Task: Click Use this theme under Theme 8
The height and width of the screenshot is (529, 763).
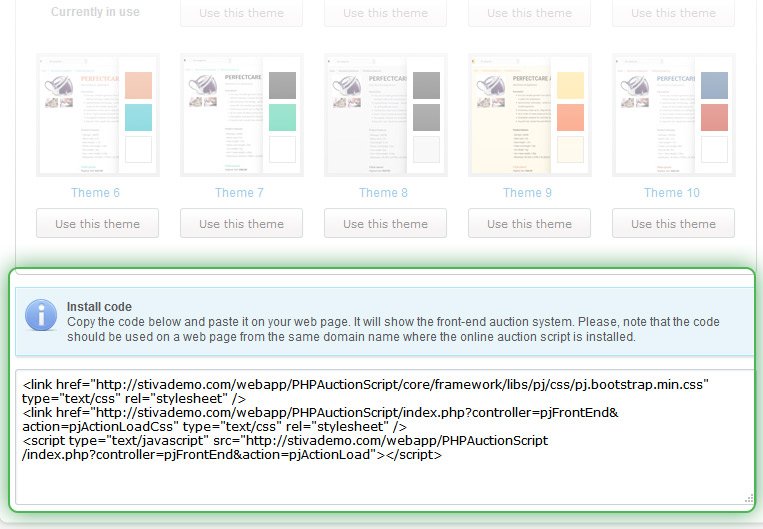Action: pos(385,223)
